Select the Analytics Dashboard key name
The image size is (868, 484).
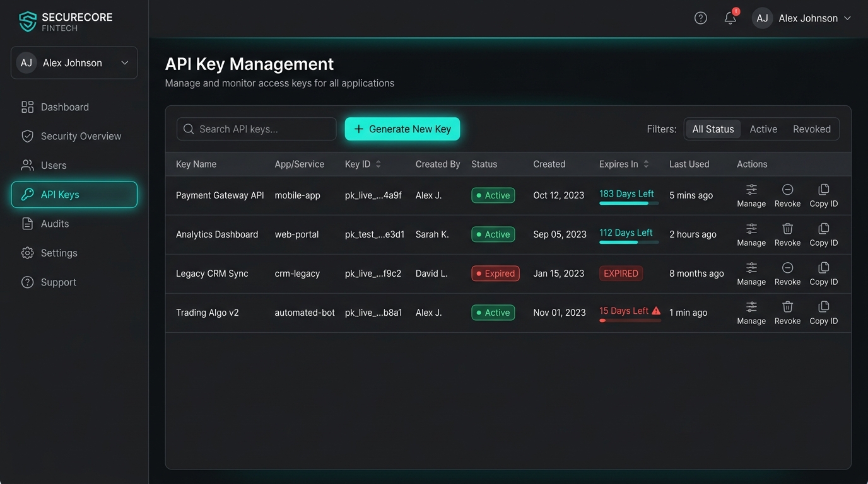(x=217, y=234)
